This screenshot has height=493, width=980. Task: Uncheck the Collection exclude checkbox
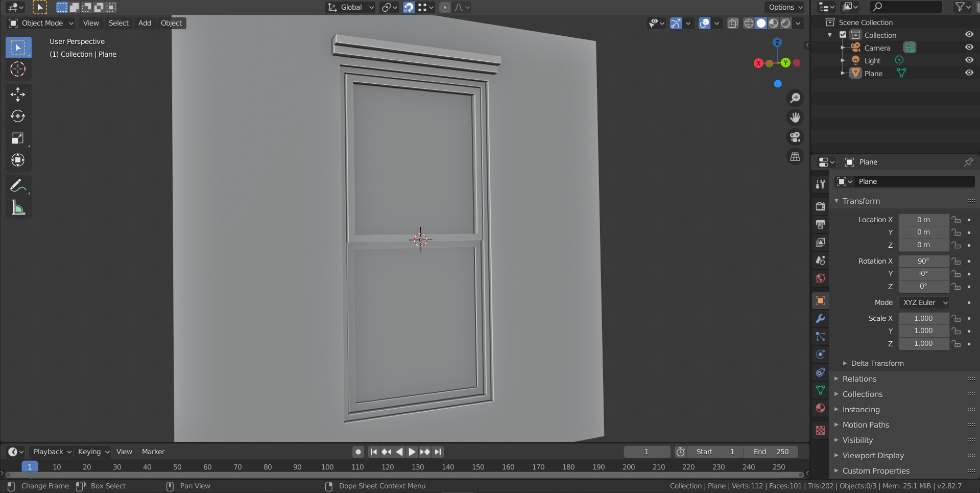843,35
